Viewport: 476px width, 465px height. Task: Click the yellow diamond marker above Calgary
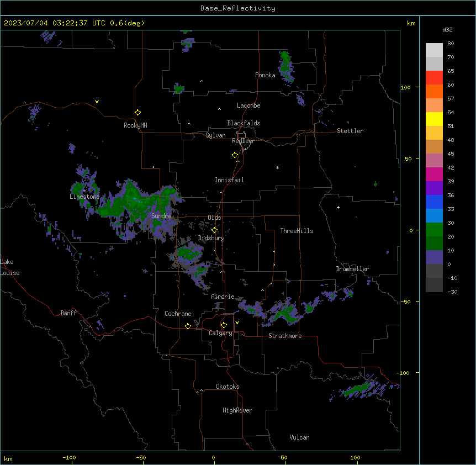224,325
